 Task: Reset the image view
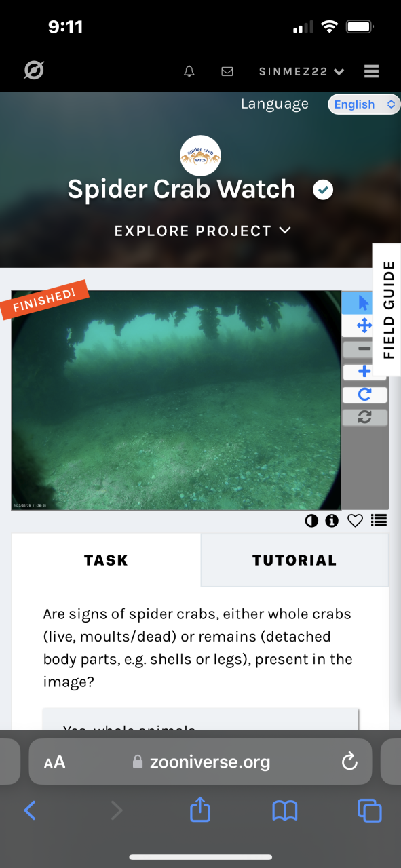pos(364,418)
